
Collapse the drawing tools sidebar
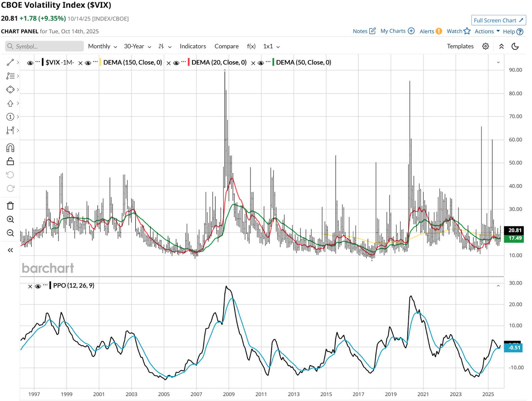10,250
